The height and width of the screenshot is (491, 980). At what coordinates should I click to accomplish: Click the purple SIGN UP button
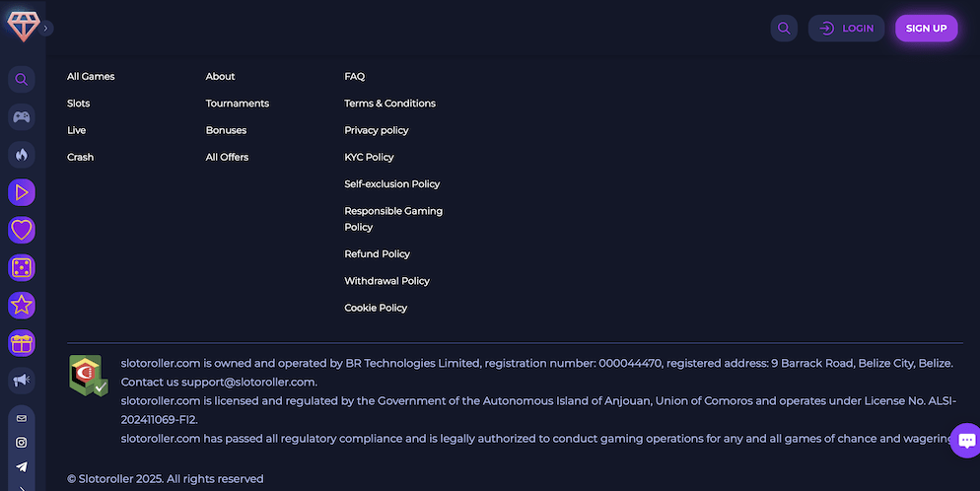tap(926, 29)
